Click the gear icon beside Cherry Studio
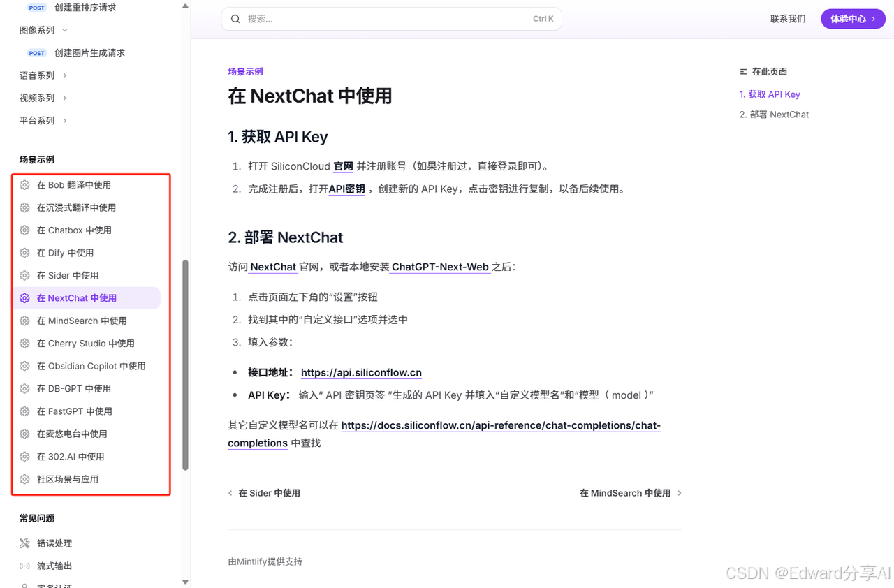894x588 pixels. click(24, 344)
